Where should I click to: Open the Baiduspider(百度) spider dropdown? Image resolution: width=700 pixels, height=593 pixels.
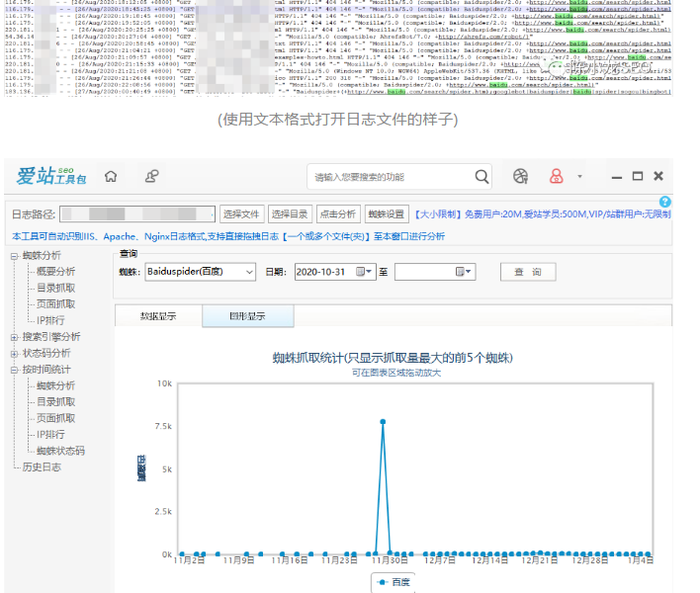201,272
